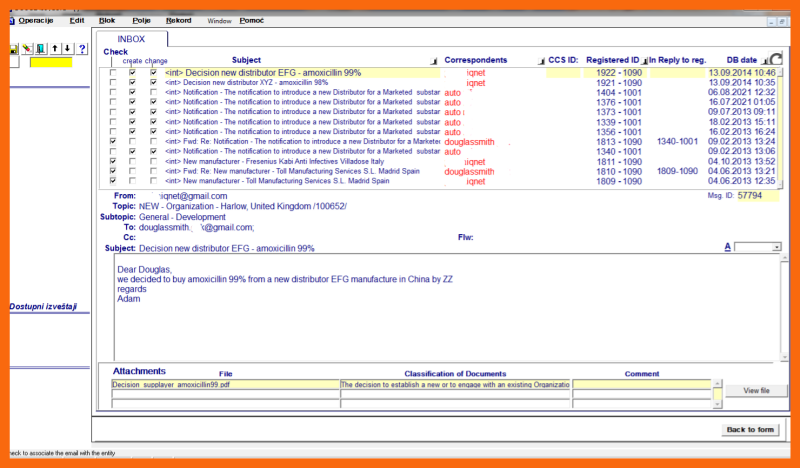This screenshot has width=800, height=468.
Task: Click the down arrow next-record icon
Action: [68, 48]
